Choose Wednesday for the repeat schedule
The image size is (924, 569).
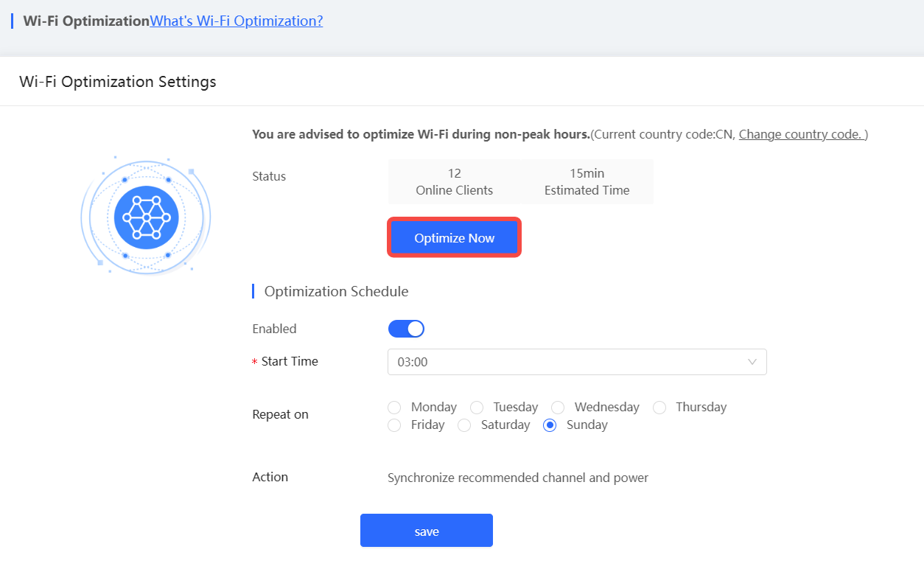(x=557, y=407)
